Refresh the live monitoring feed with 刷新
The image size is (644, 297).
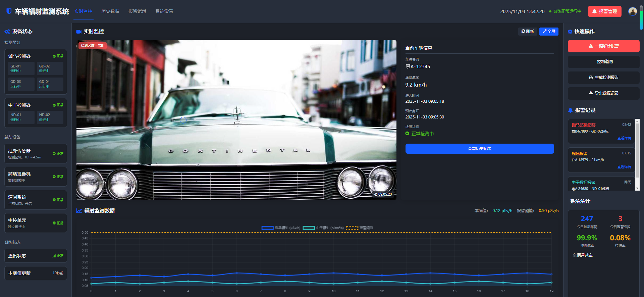pyautogui.click(x=528, y=32)
